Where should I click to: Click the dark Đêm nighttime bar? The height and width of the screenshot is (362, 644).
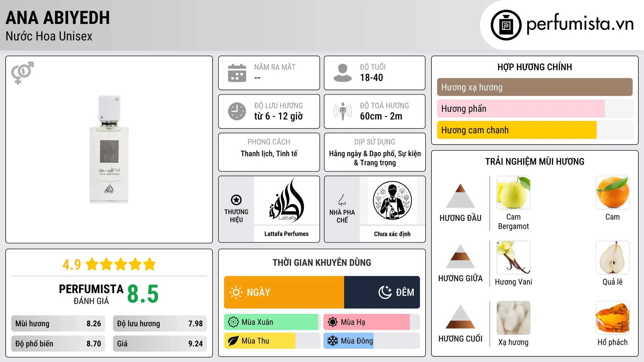click(x=382, y=292)
